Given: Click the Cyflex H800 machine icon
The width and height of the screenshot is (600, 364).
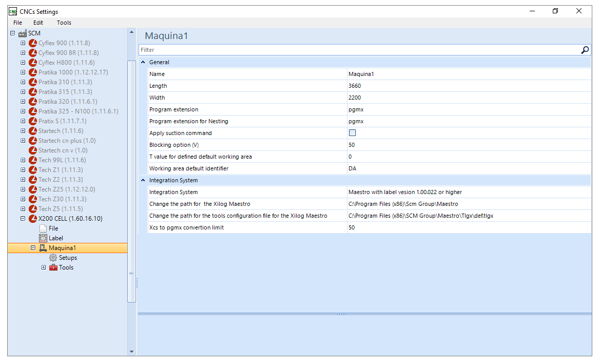Looking at the screenshot, I should pos(33,63).
